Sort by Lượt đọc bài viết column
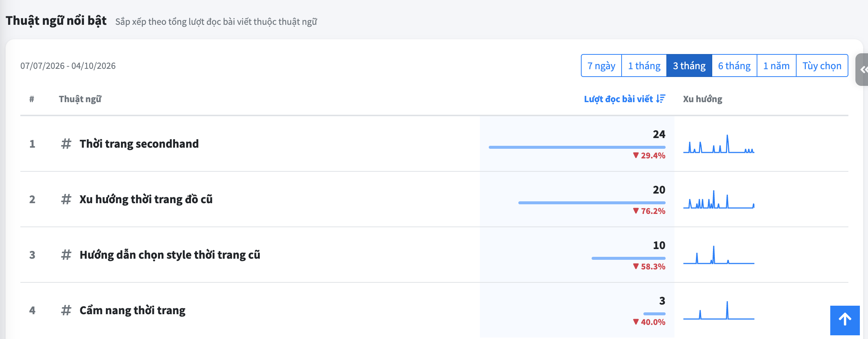The image size is (868, 339). tap(618, 99)
